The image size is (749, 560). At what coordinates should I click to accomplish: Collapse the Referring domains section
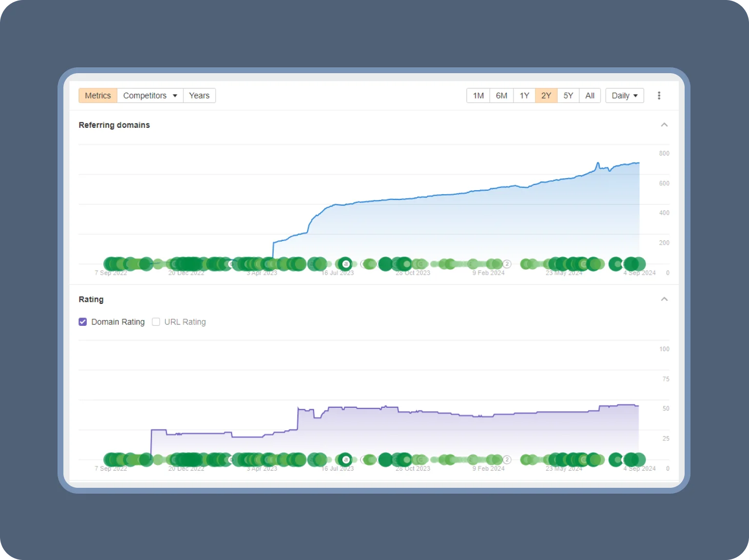tap(664, 125)
